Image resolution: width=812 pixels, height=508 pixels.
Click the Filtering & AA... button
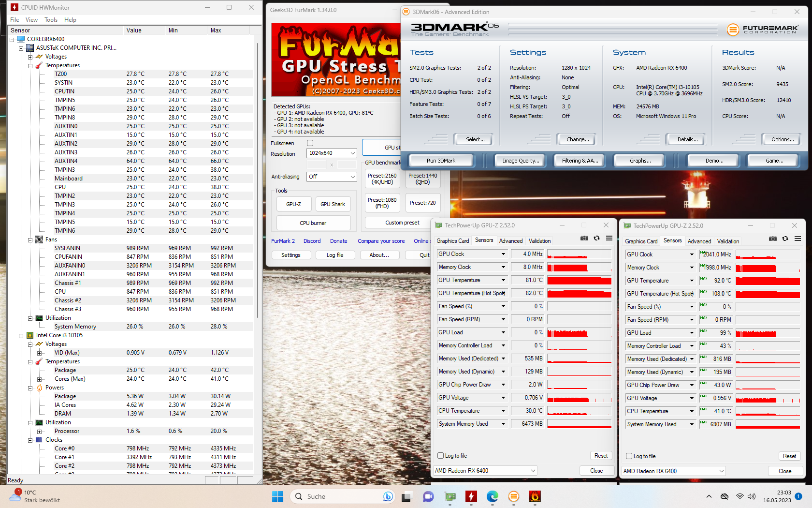click(580, 161)
